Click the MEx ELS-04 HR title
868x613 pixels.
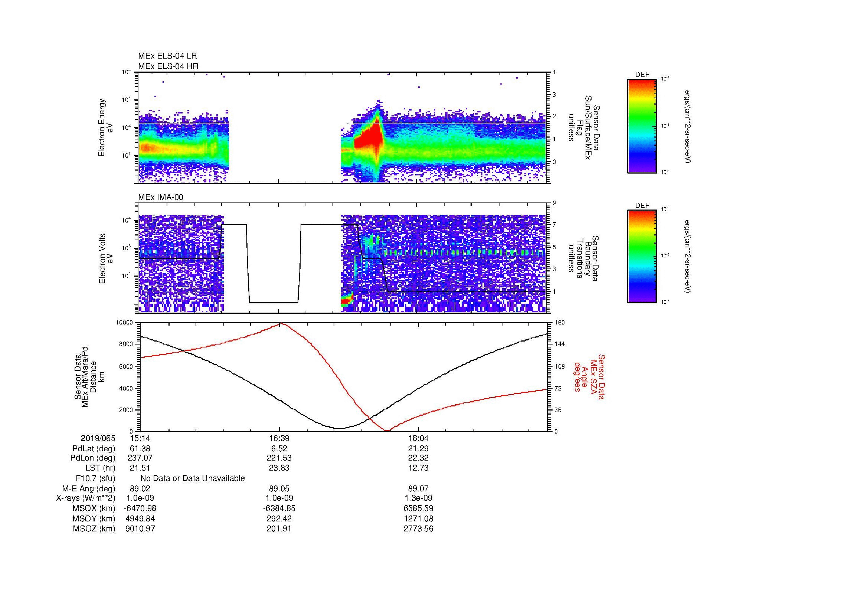pos(168,66)
